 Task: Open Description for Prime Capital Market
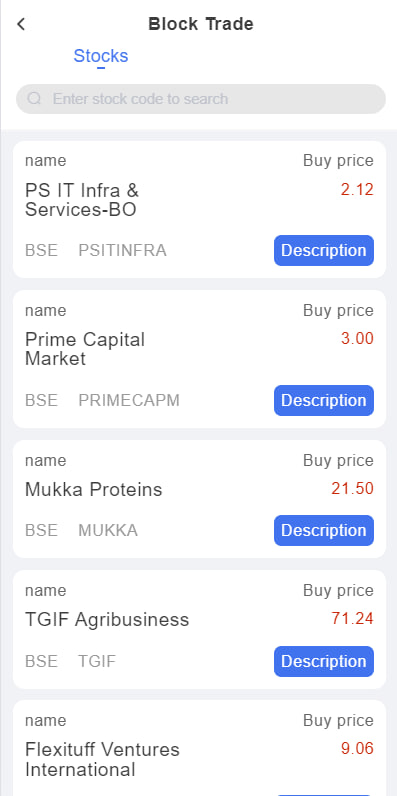pos(324,401)
